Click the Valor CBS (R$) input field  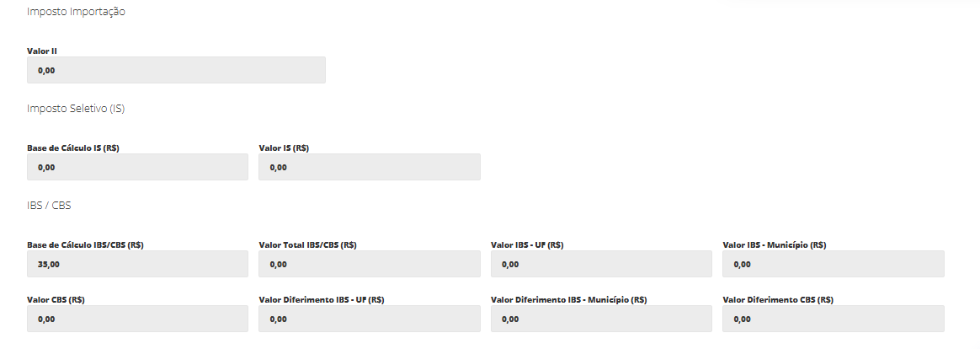(137, 319)
